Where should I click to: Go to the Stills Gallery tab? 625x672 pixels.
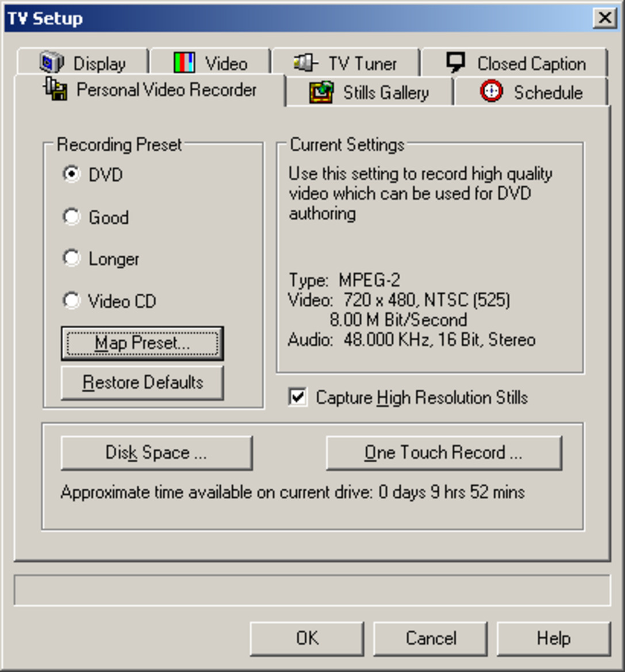point(369,92)
